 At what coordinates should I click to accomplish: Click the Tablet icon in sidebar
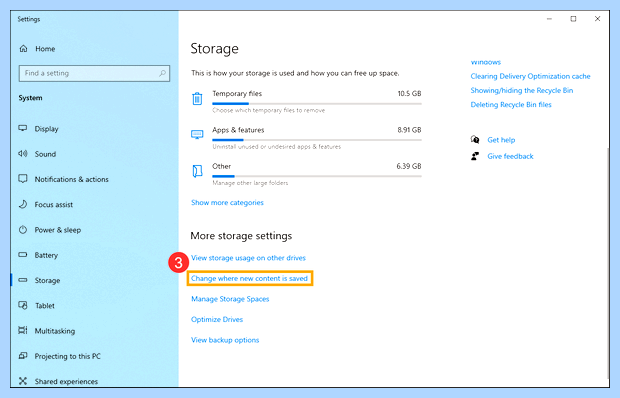point(23,306)
